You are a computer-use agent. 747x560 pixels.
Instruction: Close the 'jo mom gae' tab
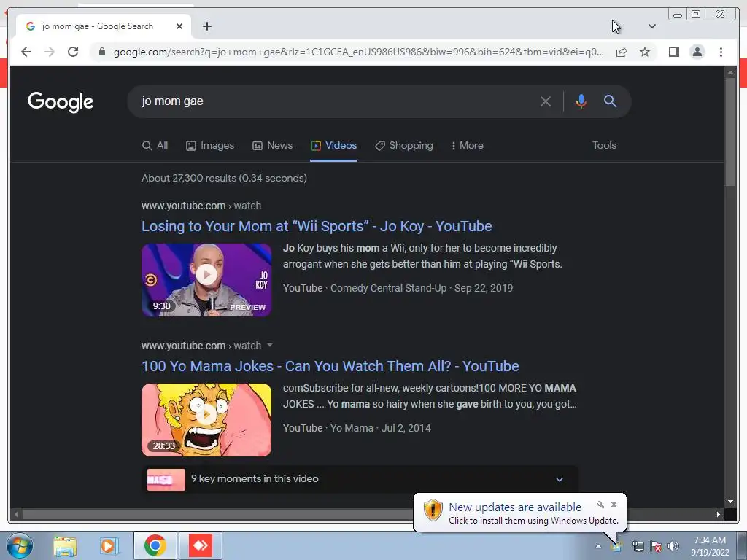pos(179,26)
